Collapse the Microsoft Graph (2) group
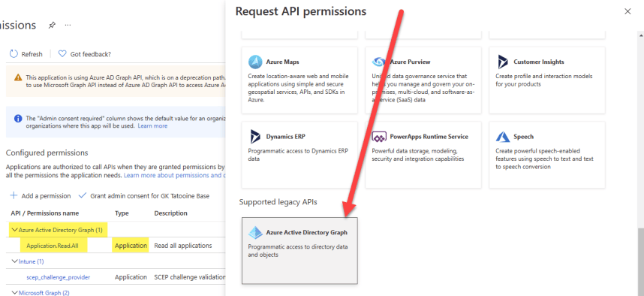 tap(15, 293)
